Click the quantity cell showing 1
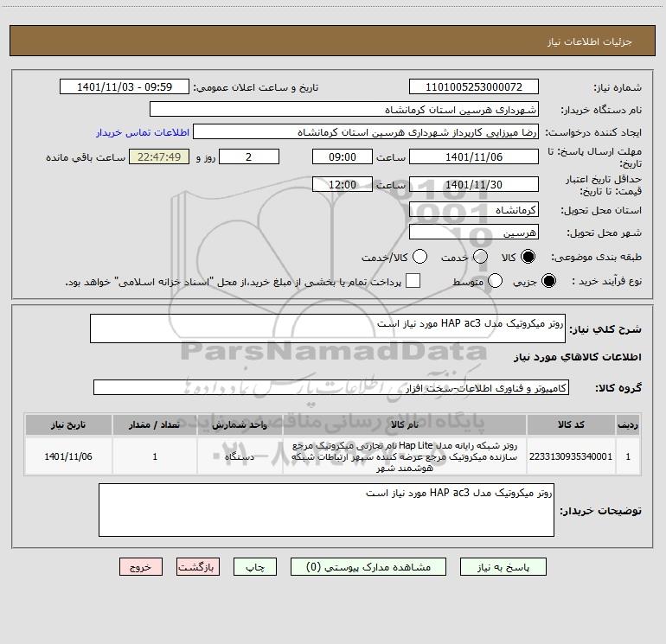 pyautogui.click(x=155, y=456)
